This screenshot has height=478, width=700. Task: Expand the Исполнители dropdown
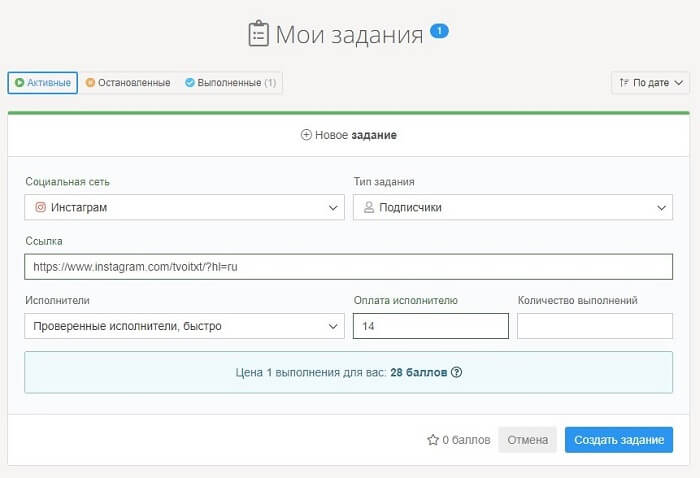184,326
